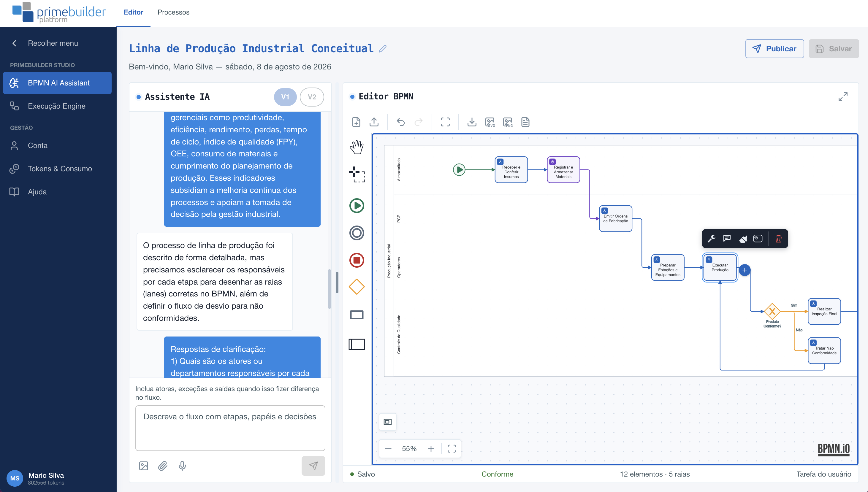Switch assistant to V2

click(x=312, y=97)
